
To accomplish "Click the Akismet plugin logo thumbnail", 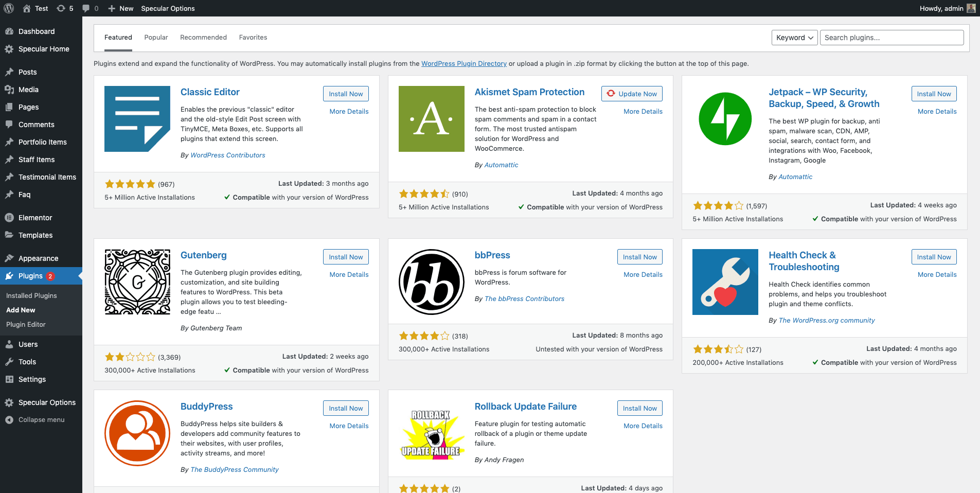I will pos(432,119).
